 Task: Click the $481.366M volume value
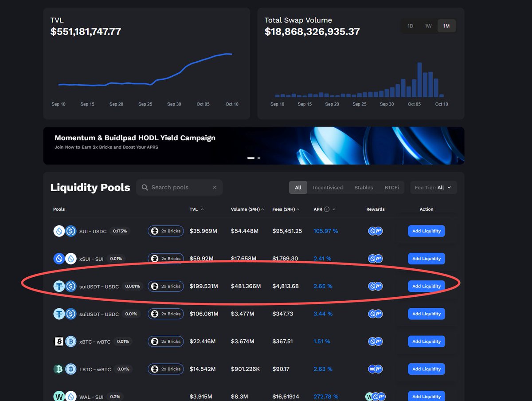(x=246, y=286)
